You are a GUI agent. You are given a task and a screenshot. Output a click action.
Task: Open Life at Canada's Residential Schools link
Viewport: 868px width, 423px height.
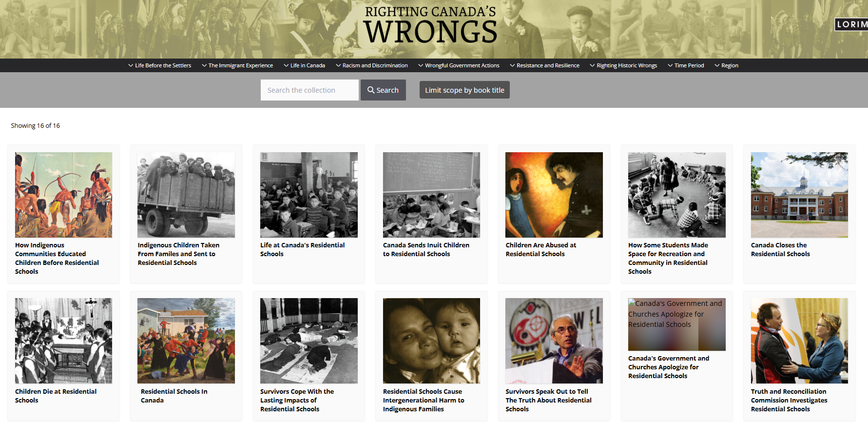pos(302,249)
